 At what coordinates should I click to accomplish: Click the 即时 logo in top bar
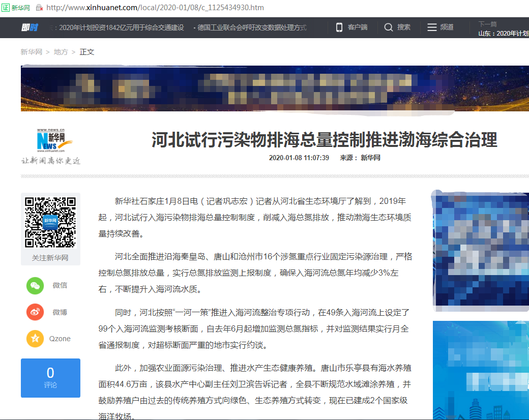(x=29, y=27)
